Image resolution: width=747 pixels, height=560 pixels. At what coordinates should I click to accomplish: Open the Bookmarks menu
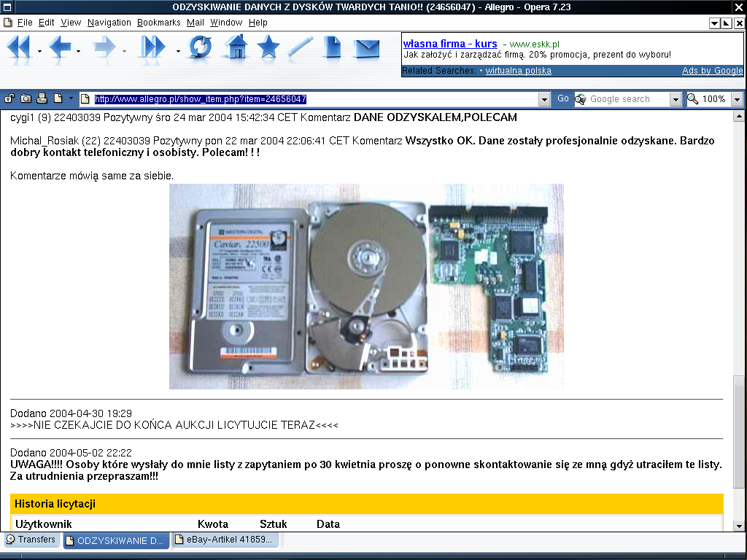pos(158,23)
